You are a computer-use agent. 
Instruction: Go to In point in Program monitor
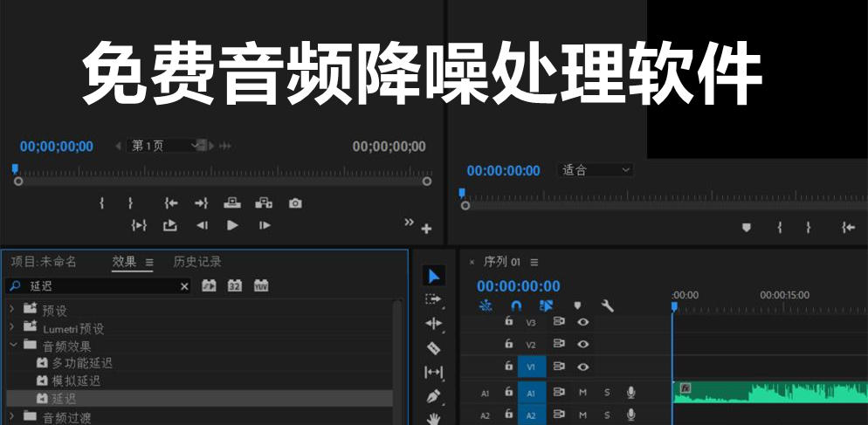(849, 227)
